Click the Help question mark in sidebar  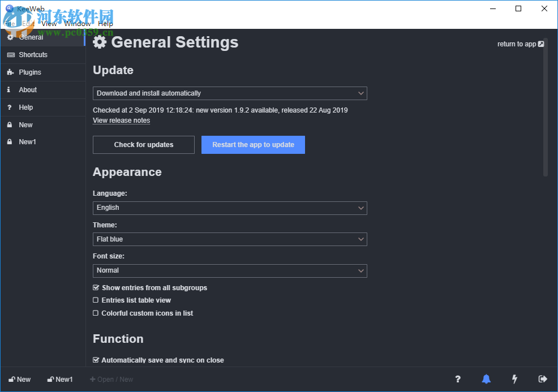pyautogui.click(x=10, y=107)
